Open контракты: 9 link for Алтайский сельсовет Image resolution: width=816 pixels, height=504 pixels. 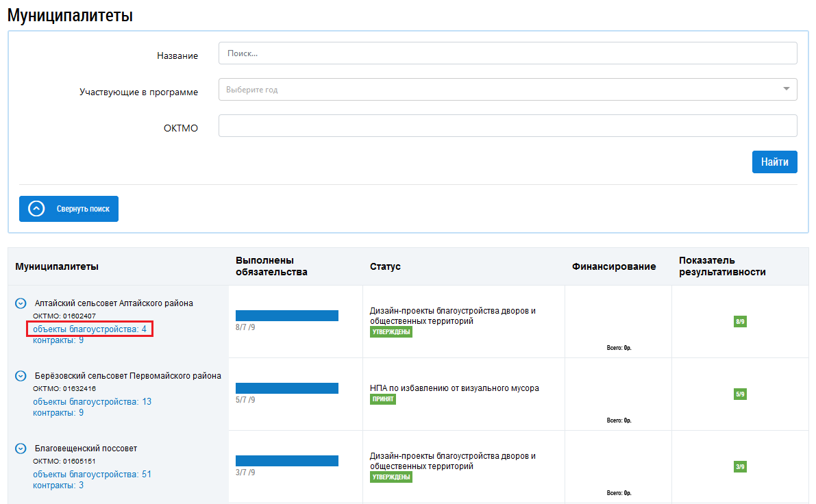[x=58, y=340]
